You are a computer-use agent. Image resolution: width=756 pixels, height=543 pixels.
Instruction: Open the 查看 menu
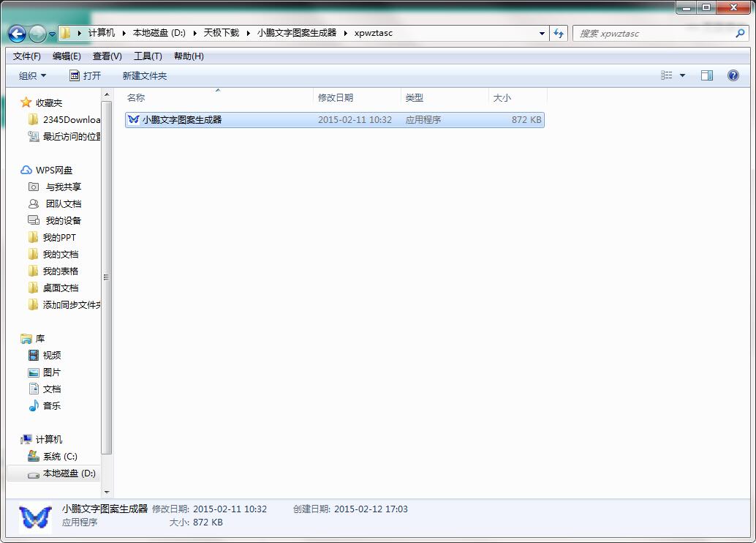pyautogui.click(x=105, y=56)
